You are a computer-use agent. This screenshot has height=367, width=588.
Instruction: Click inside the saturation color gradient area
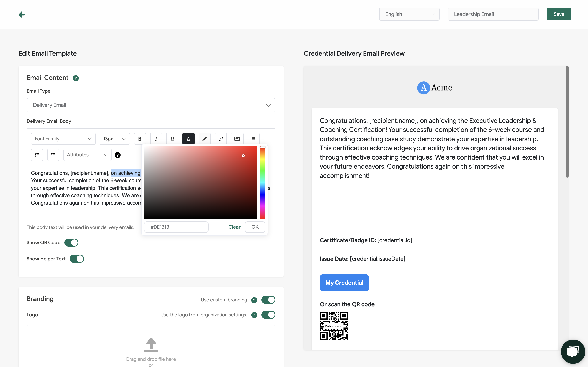(200, 182)
